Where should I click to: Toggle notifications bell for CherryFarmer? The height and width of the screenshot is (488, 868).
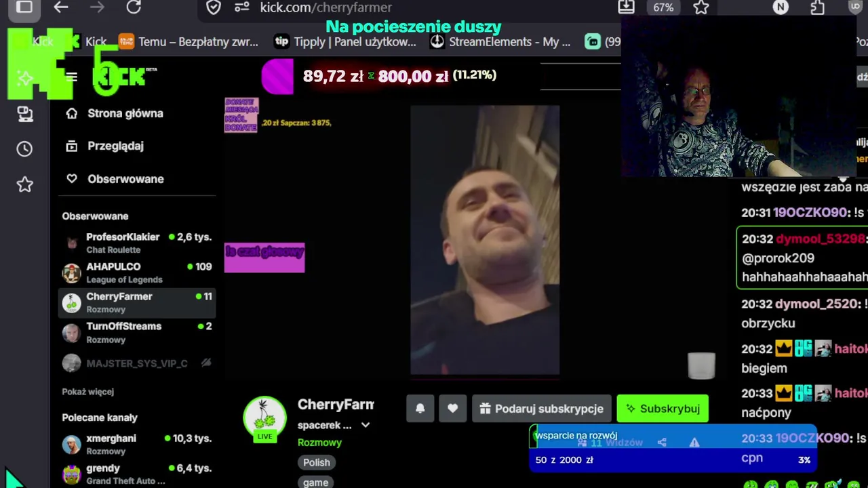tap(420, 409)
